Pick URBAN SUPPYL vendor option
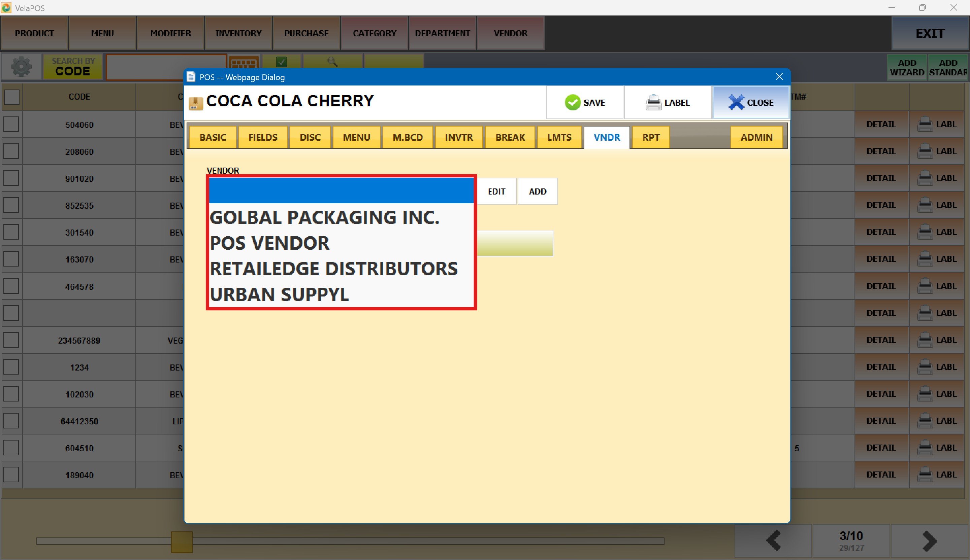Viewport: 970px width, 560px height. pyautogui.click(x=279, y=294)
